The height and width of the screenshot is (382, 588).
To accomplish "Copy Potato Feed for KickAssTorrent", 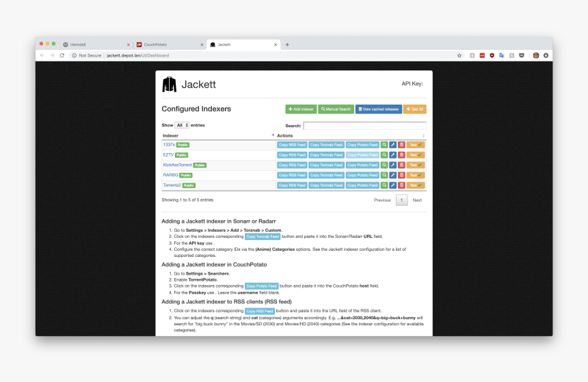I will click(362, 165).
